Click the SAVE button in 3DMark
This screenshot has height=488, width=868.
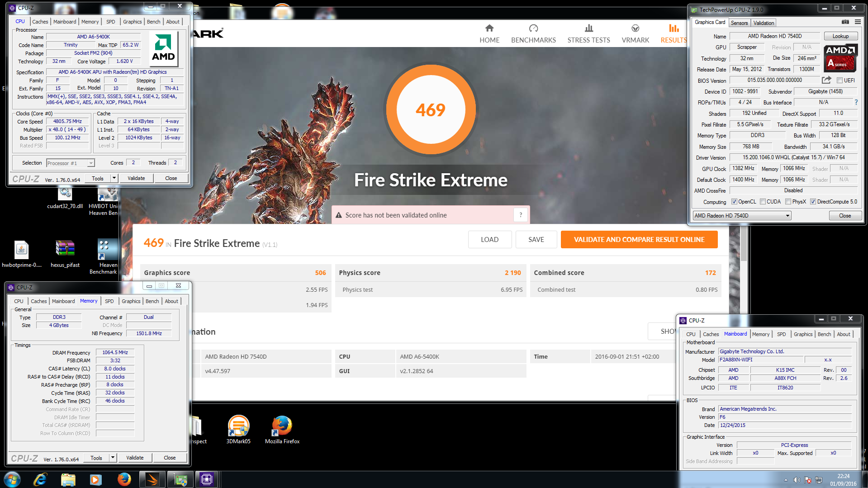click(536, 240)
